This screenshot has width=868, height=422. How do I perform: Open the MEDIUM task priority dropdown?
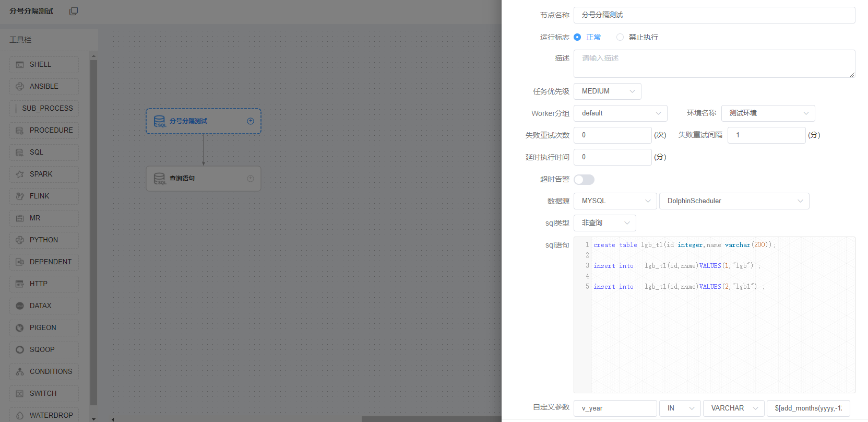pos(607,91)
